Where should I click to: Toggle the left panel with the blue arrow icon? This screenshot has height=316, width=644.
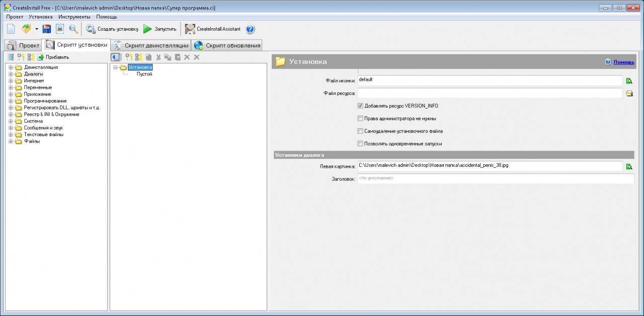[116, 57]
